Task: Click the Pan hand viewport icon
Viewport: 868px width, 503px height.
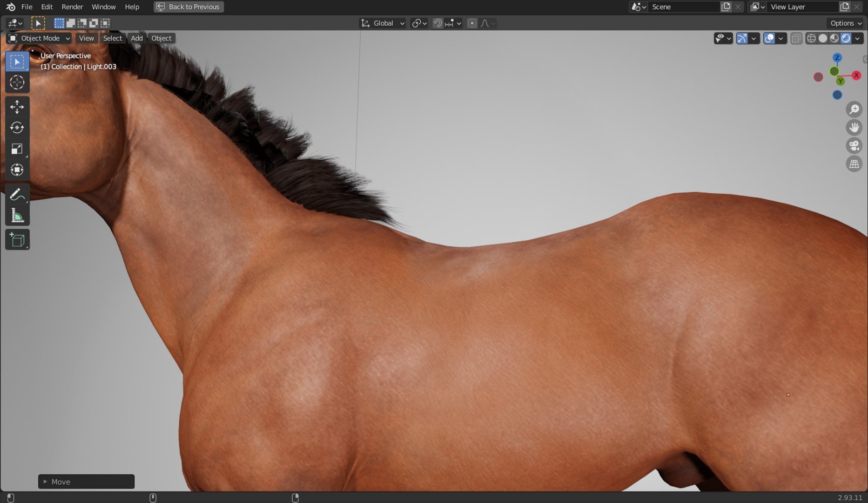Action: tap(854, 128)
